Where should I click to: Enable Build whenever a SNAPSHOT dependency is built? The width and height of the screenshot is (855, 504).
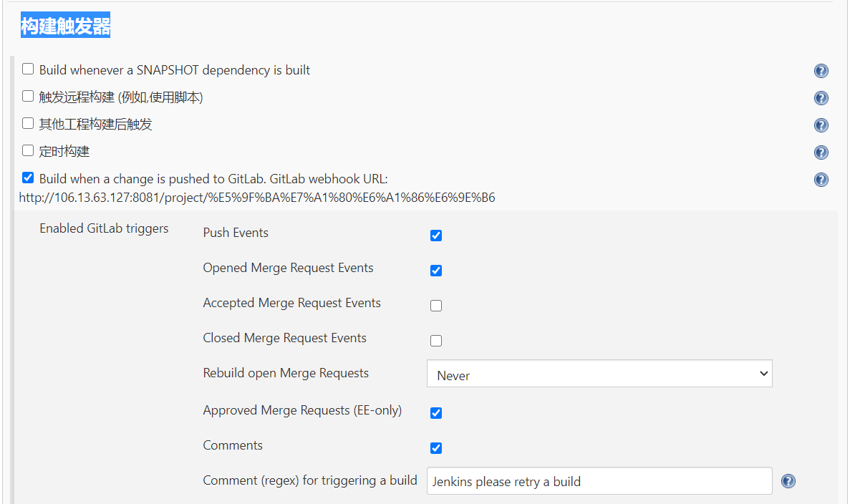(28, 69)
